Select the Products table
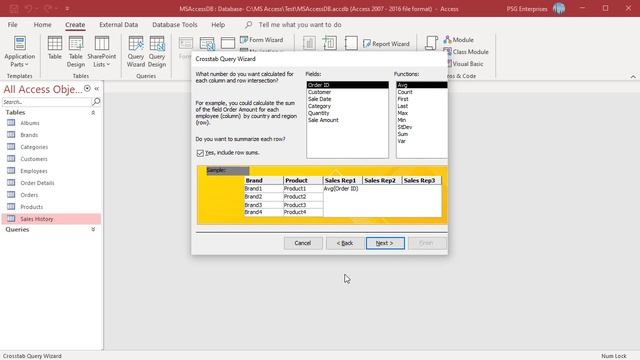The height and width of the screenshot is (360, 640). [x=51, y=207]
